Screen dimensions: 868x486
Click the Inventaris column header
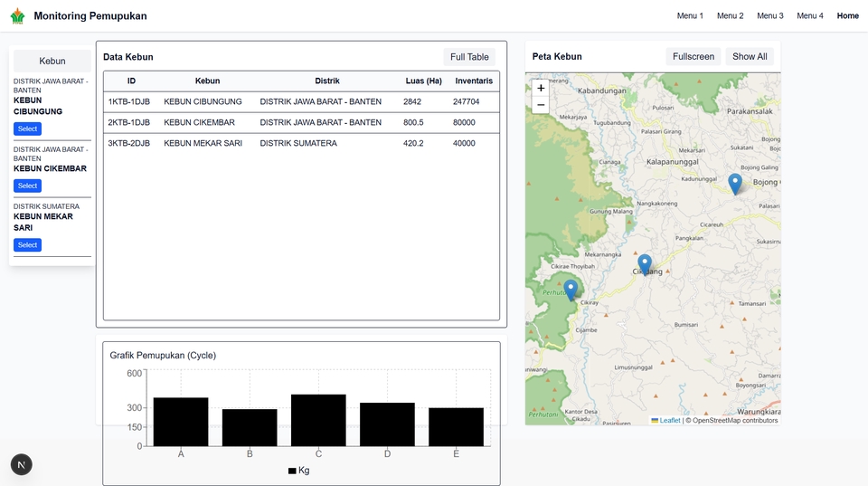[x=474, y=81]
